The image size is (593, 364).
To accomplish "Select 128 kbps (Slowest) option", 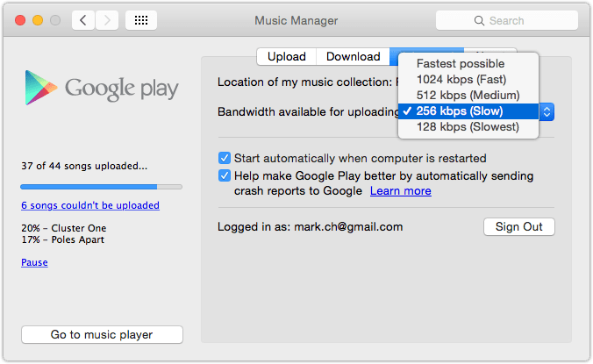I will 468,127.
